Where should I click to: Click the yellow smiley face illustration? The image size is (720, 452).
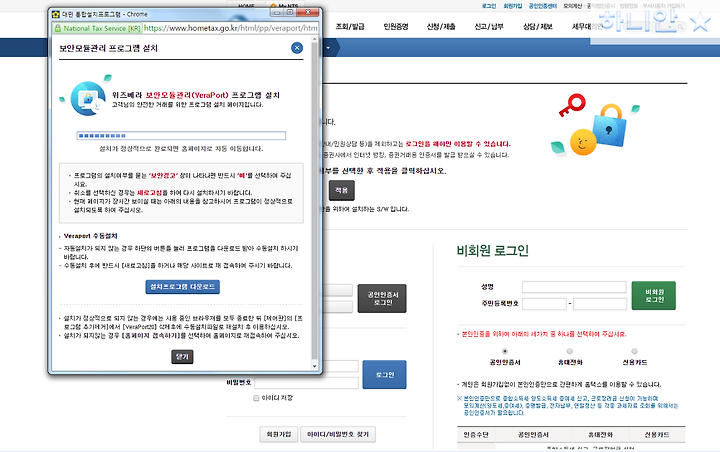[x=583, y=142]
